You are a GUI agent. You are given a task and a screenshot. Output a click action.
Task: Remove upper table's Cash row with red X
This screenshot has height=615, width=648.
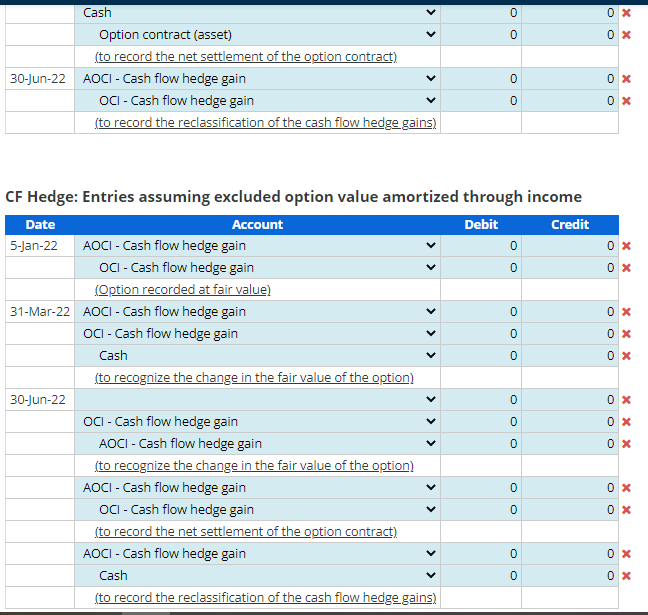(x=626, y=13)
